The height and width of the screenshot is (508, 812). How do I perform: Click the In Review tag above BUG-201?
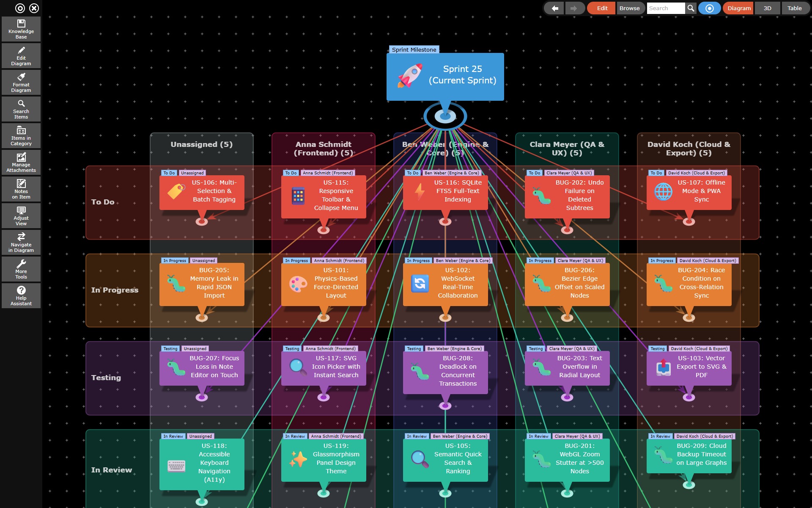pyautogui.click(x=538, y=436)
